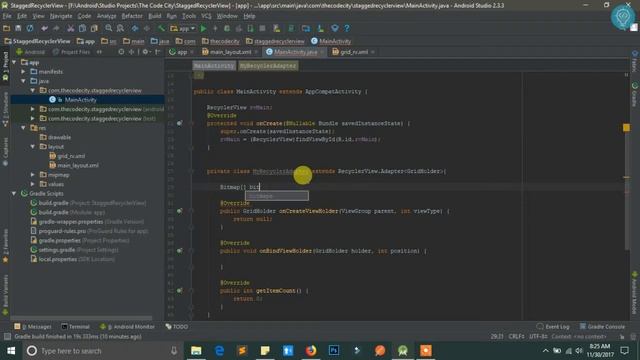This screenshot has width=640, height=360.
Task: Switch to grid_rv.xml editor tab
Action: (353, 52)
